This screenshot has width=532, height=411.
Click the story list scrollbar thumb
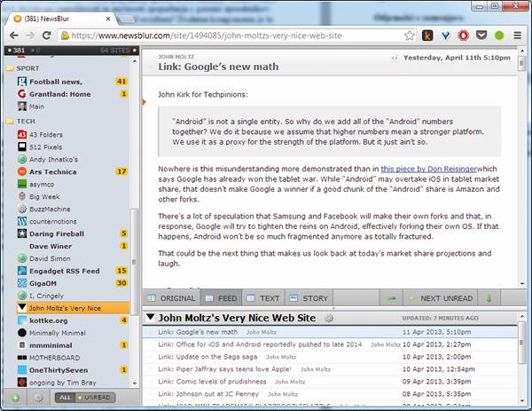click(522, 343)
